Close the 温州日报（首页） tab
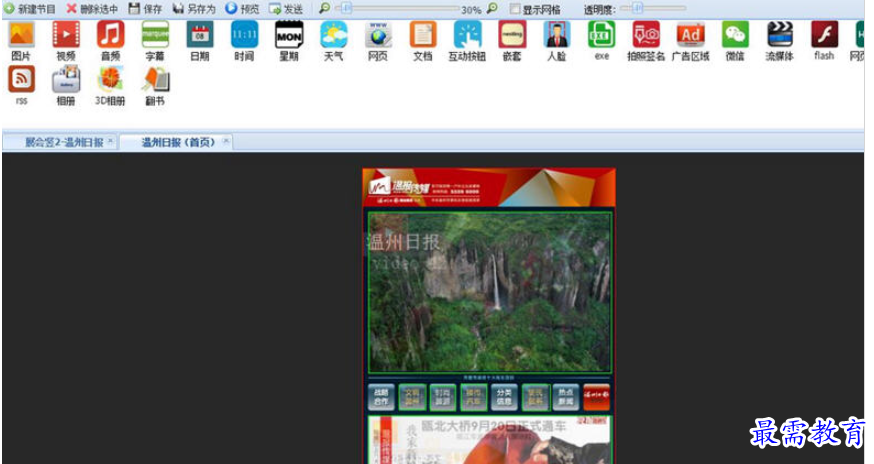This screenshot has width=874, height=464. pos(226,141)
